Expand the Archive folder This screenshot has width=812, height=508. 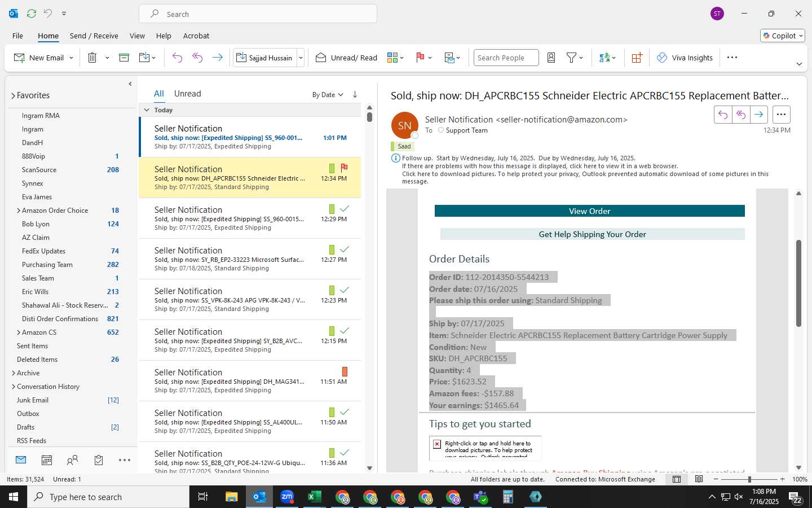(x=14, y=373)
